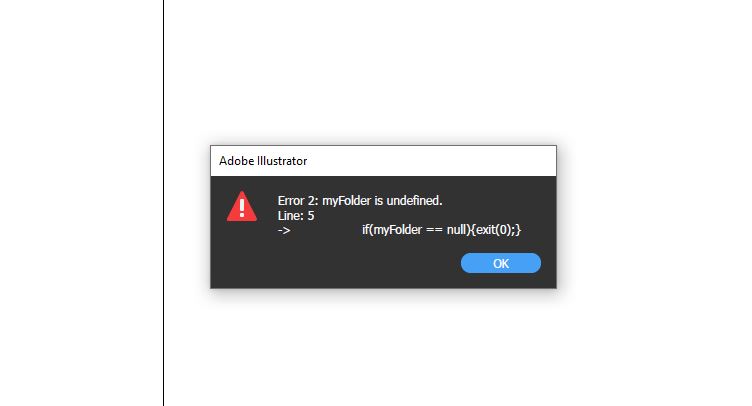Click the 'Line: 5' text
Viewport: 752px width, 406px height.
click(x=296, y=216)
